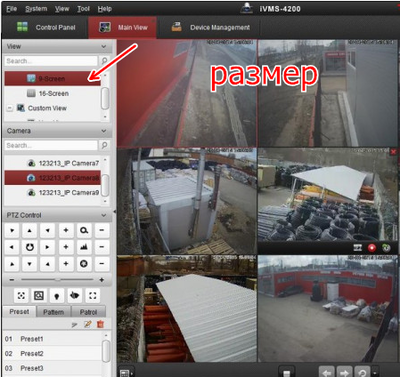Start PTZ auto-scan circular button
400x377 pixels.
coord(30,247)
